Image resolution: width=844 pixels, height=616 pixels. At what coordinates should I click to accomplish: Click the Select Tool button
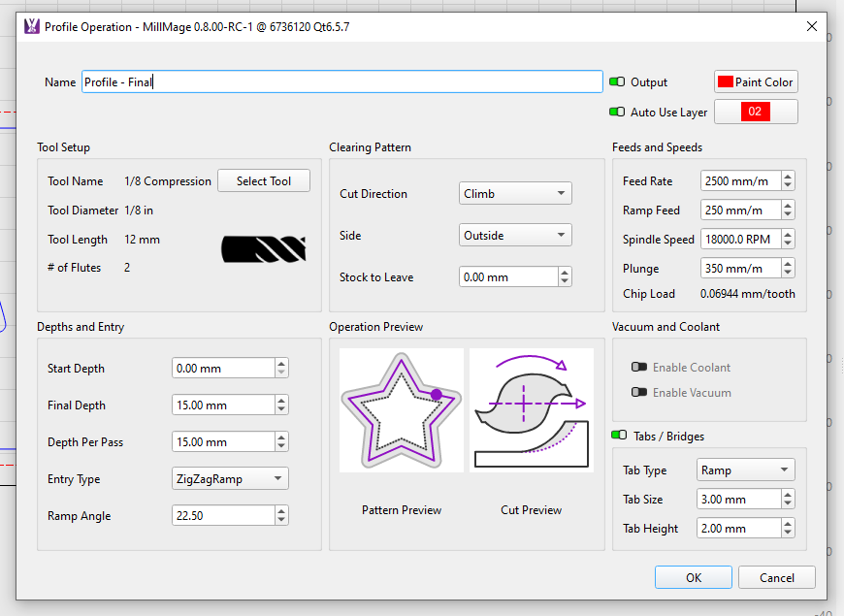[264, 181]
